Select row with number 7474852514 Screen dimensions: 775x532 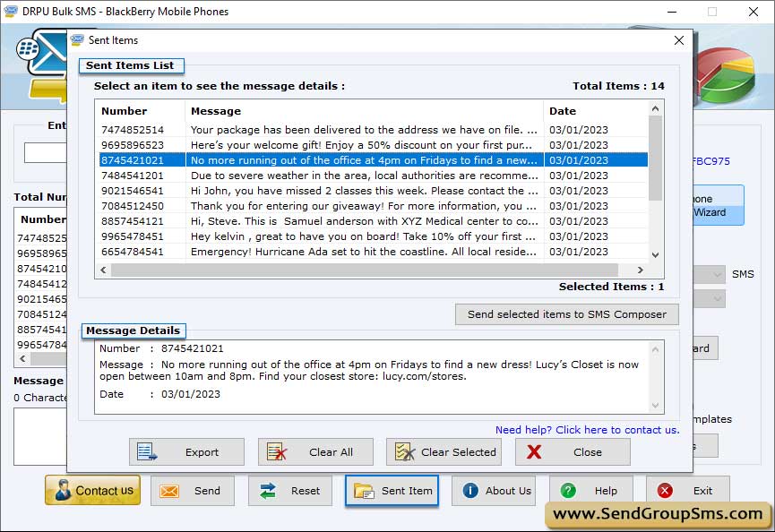(x=372, y=130)
